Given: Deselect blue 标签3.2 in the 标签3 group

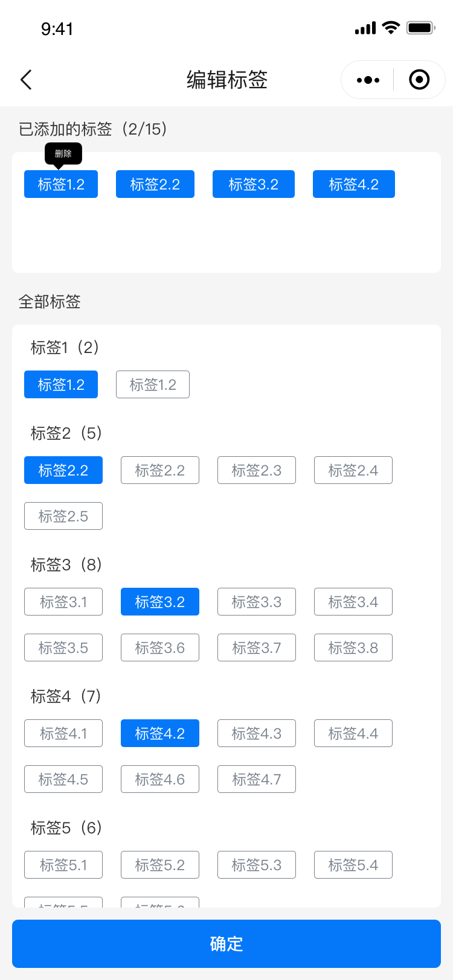Looking at the screenshot, I should (160, 602).
